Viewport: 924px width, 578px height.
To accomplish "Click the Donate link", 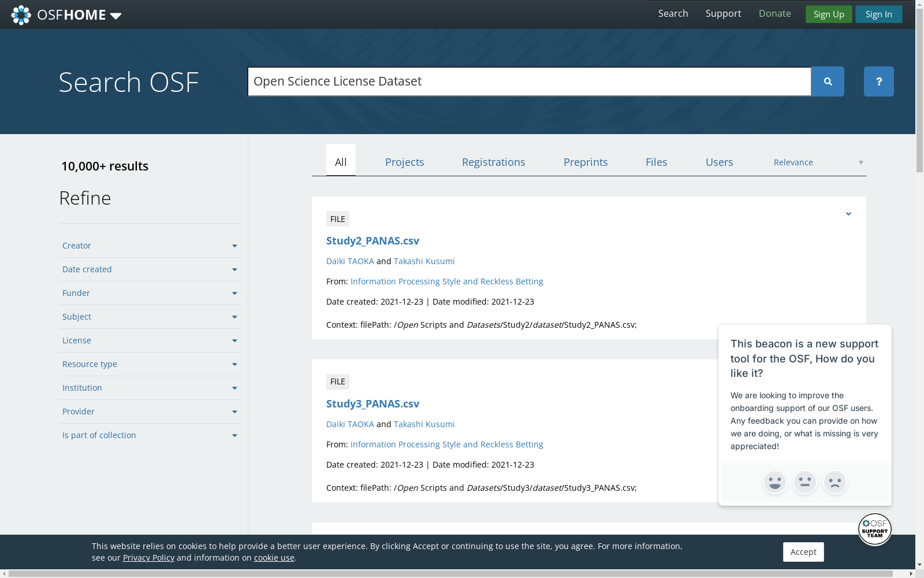I will coord(775,13).
